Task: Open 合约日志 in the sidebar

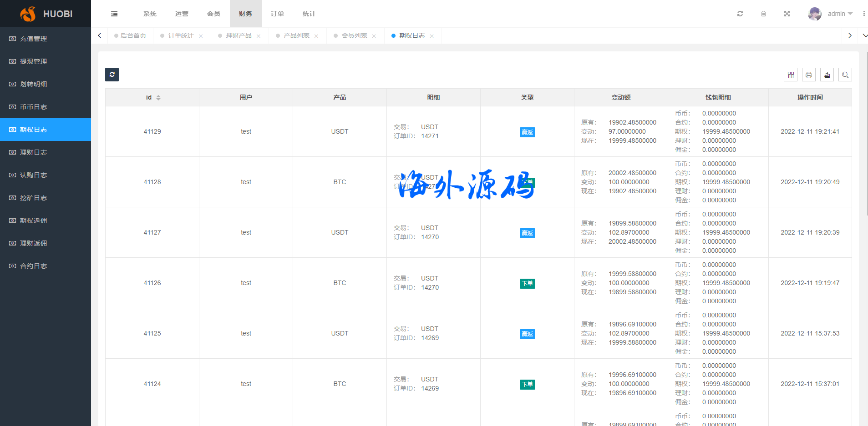Action: click(x=33, y=266)
